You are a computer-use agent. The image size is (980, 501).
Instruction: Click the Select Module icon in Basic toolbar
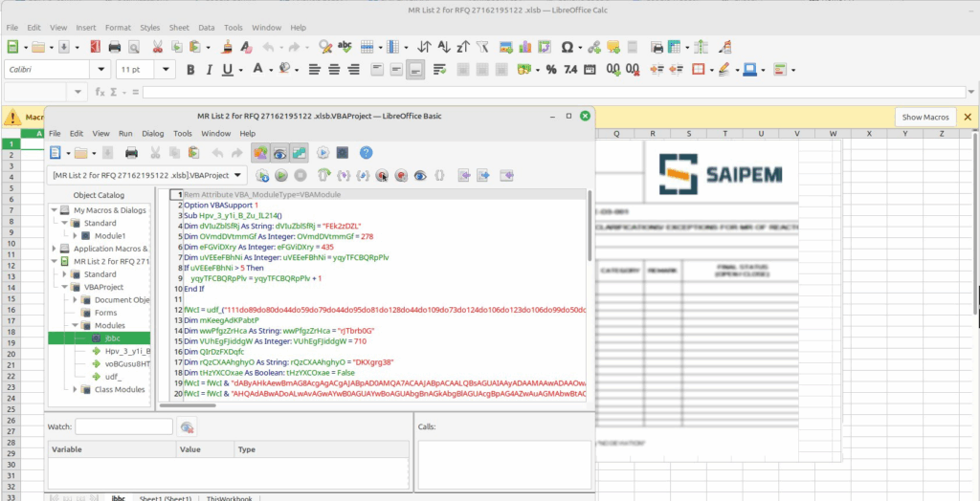tap(343, 152)
